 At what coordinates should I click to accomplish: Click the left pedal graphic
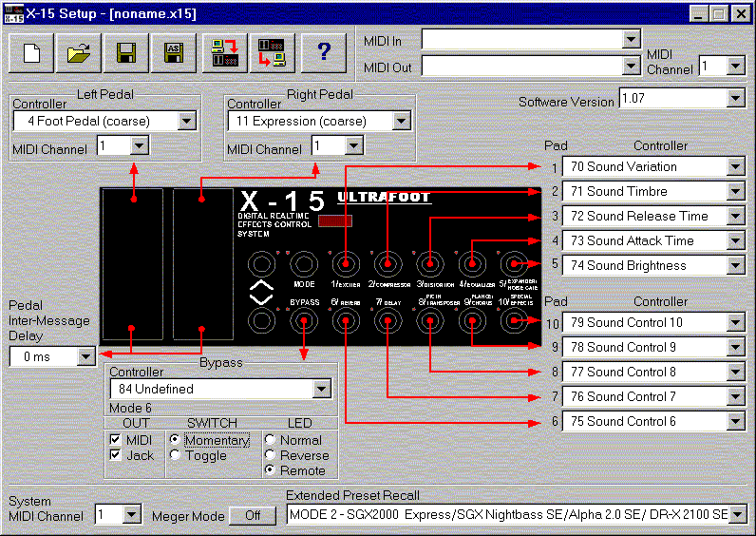(133, 264)
